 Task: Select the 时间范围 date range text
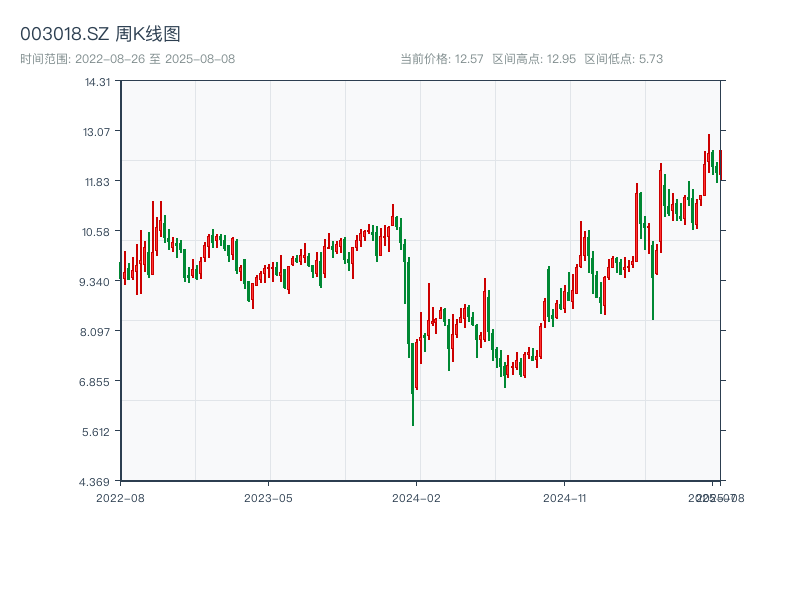coord(127,59)
